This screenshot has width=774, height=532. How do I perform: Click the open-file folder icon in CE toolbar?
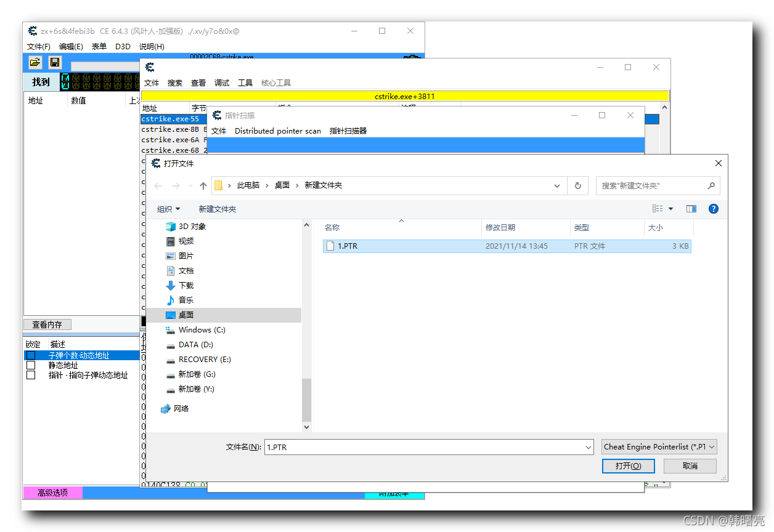point(35,62)
